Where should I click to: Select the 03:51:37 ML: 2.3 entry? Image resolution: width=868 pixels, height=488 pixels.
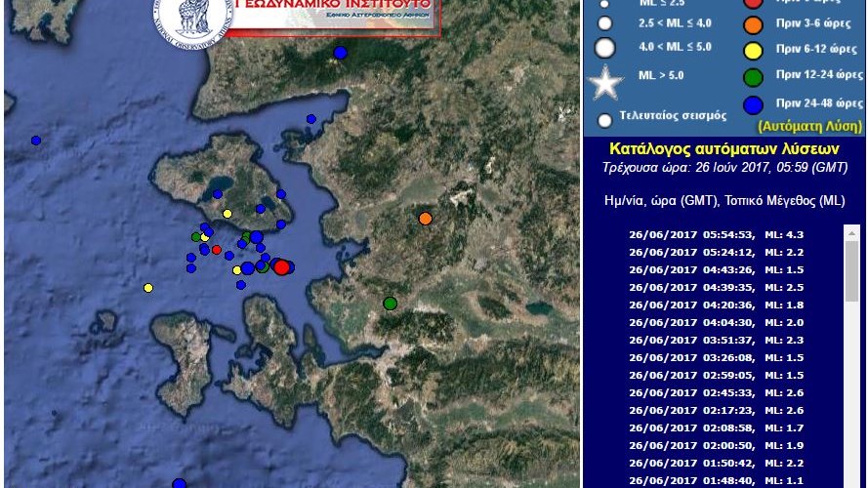pyautogui.click(x=716, y=341)
